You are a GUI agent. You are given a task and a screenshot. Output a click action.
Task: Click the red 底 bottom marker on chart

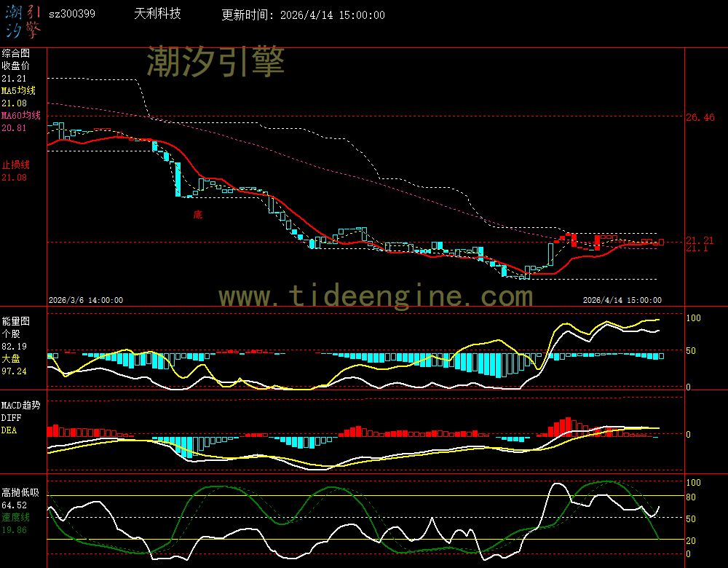click(x=197, y=215)
